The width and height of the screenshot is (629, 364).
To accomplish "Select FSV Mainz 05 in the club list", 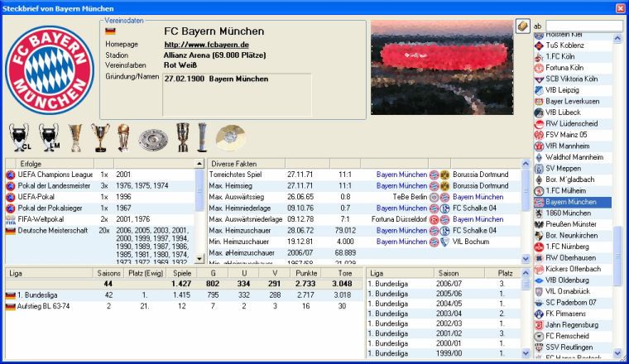I will point(574,135).
